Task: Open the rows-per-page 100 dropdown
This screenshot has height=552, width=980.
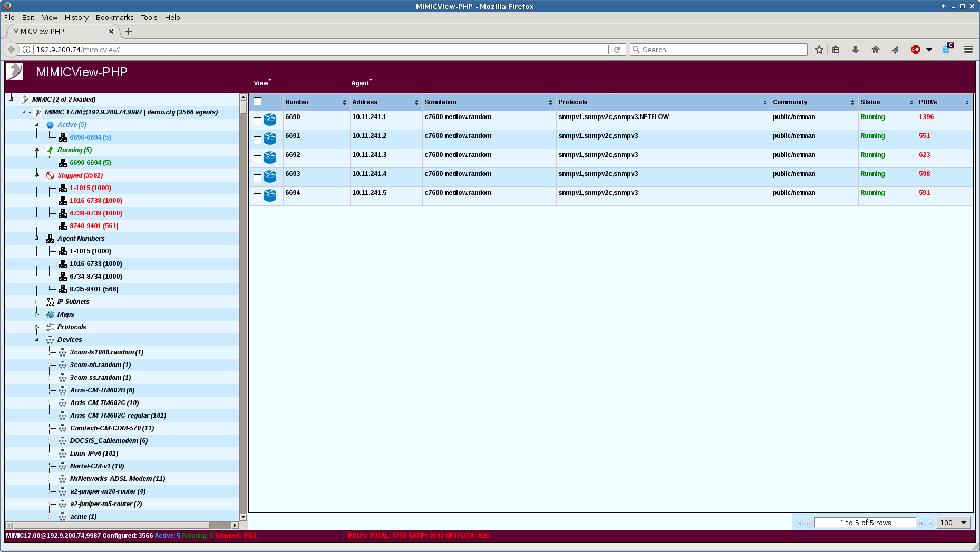Action: [964, 523]
